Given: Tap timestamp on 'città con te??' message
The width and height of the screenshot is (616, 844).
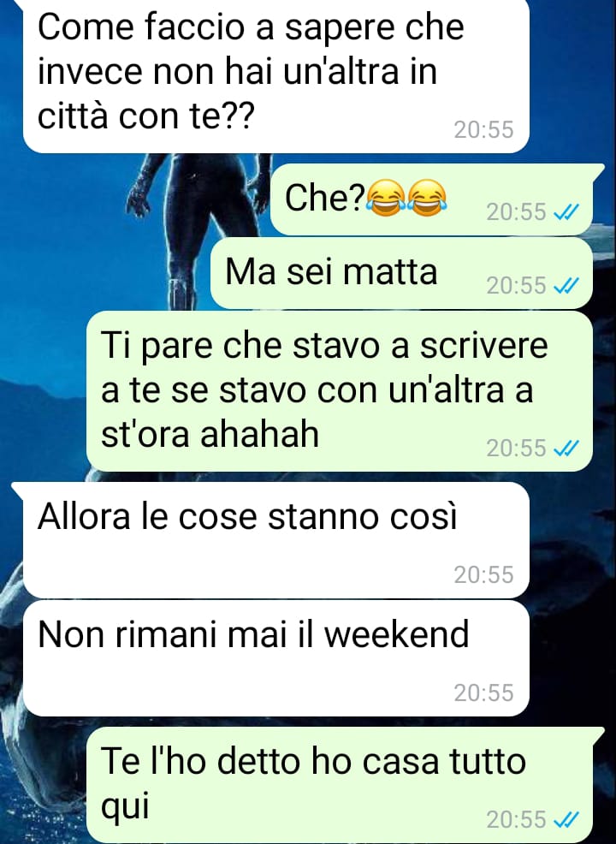Looking at the screenshot, I should (x=483, y=130).
